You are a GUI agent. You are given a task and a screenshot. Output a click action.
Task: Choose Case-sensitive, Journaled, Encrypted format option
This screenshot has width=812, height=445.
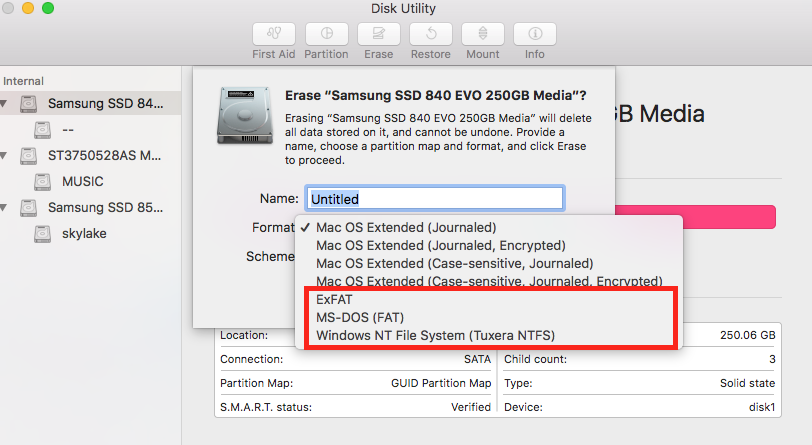(x=489, y=281)
